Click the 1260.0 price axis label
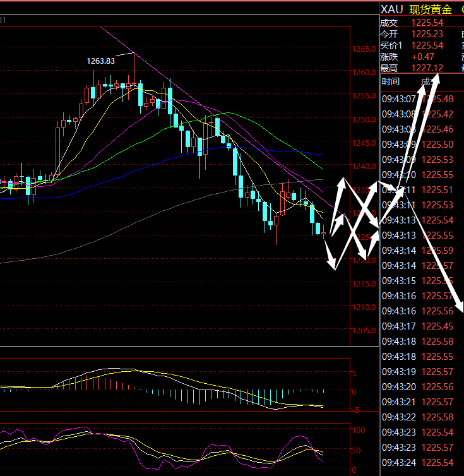Image resolution: width=464 pixels, height=476 pixels. point(364,72)
